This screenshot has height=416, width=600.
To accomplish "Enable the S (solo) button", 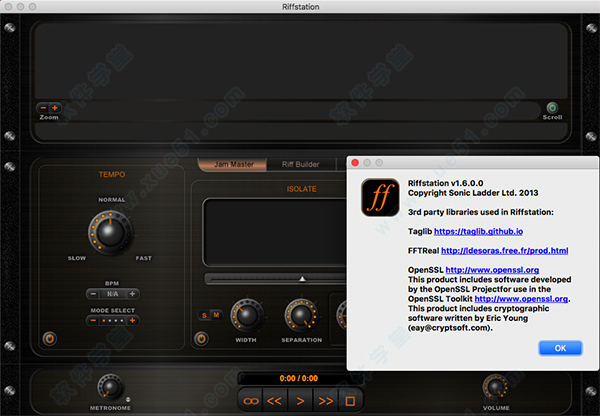I will click(204, 315).
